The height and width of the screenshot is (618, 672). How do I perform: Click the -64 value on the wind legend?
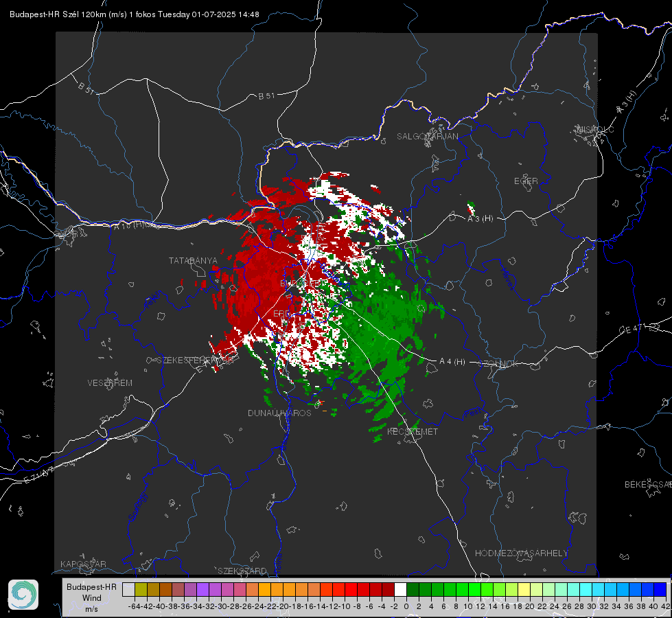click(x=135, y=606)
